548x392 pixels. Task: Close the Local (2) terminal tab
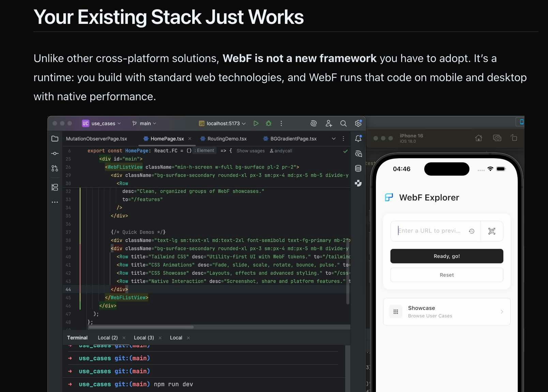(x=124, y=338)
